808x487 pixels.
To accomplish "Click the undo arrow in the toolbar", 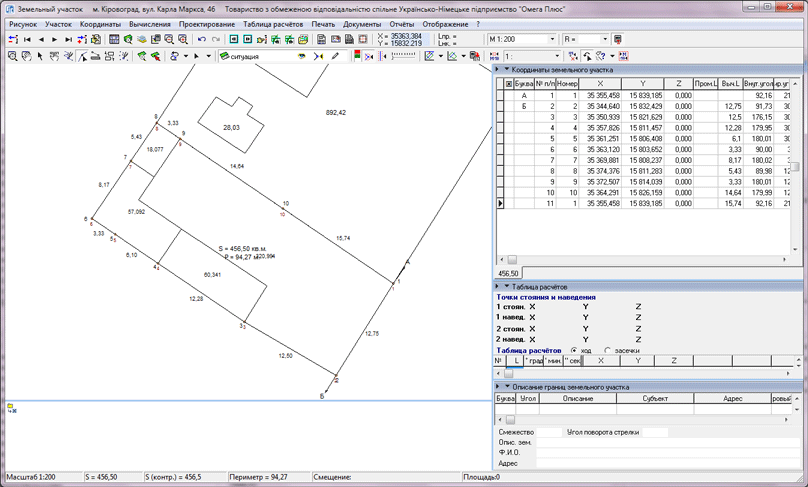I will pyautogui.click(x=202, y=40).
